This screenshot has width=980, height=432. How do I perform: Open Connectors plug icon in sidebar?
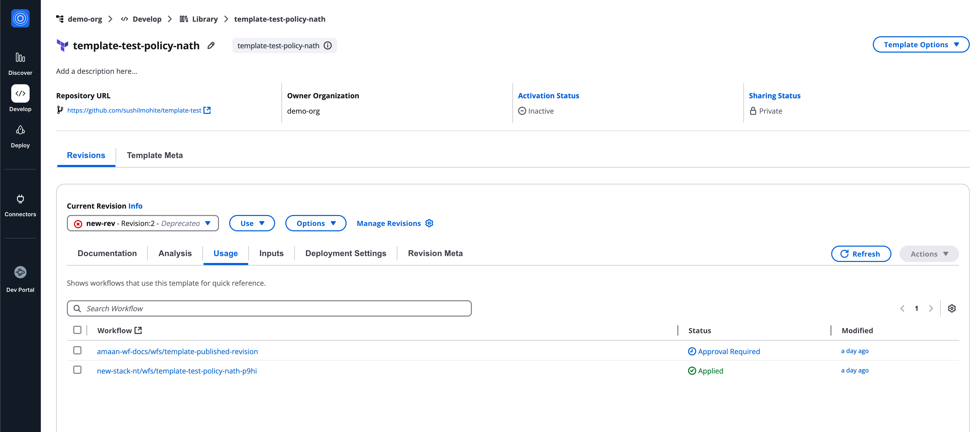click(x=20, y=199)
